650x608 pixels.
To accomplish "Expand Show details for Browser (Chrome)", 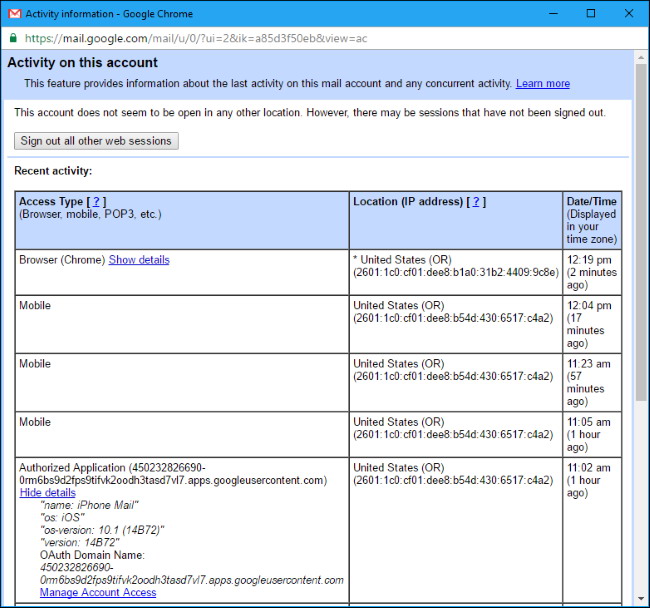I will (x=139, y=260).
